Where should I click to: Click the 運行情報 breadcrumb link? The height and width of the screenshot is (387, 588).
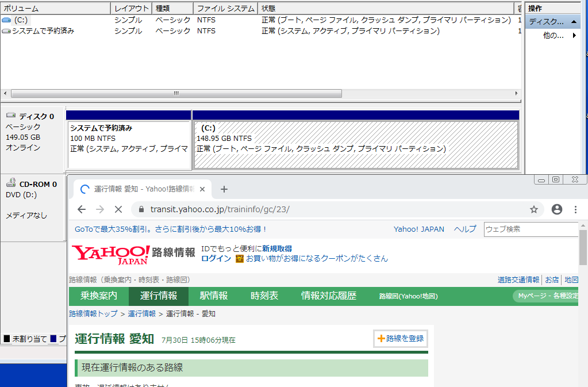pyautogui.click(x=141, y=314)
